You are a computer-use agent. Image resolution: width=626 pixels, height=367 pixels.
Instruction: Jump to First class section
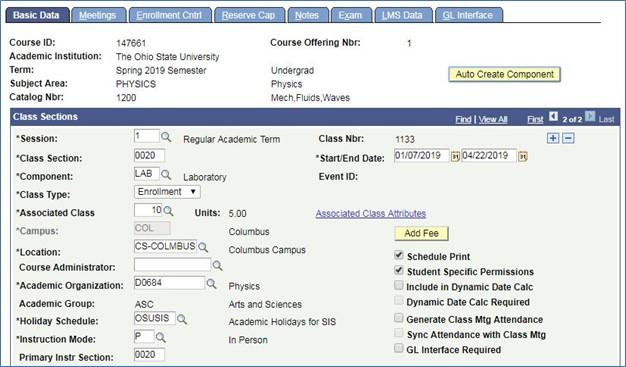click(x=535, y=119)
